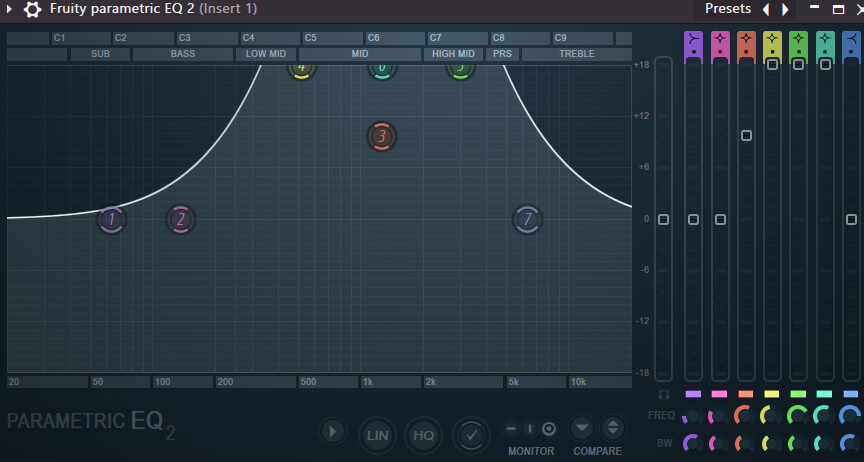The height and width of the screenshot is (462, 864).
Task: Click the blue band 7 color tag
Action: pyautogui.click(x=851, y=394)
